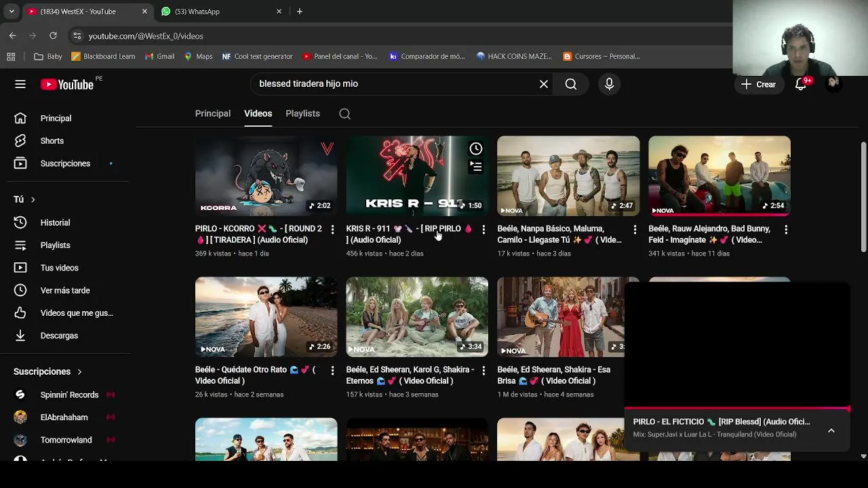Open options for KRIS R - 911 video
This screenshot has width=868, height=488.
(484, 230)
